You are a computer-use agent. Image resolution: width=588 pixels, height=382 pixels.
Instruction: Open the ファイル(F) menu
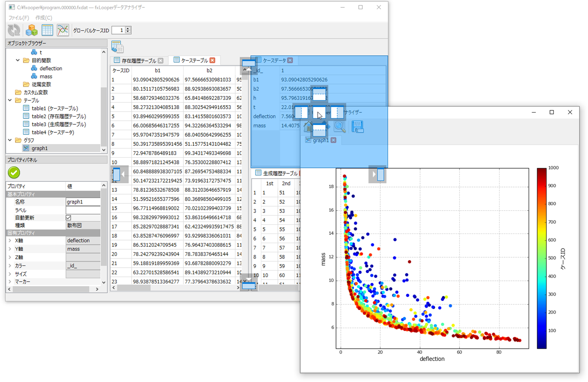19,18
